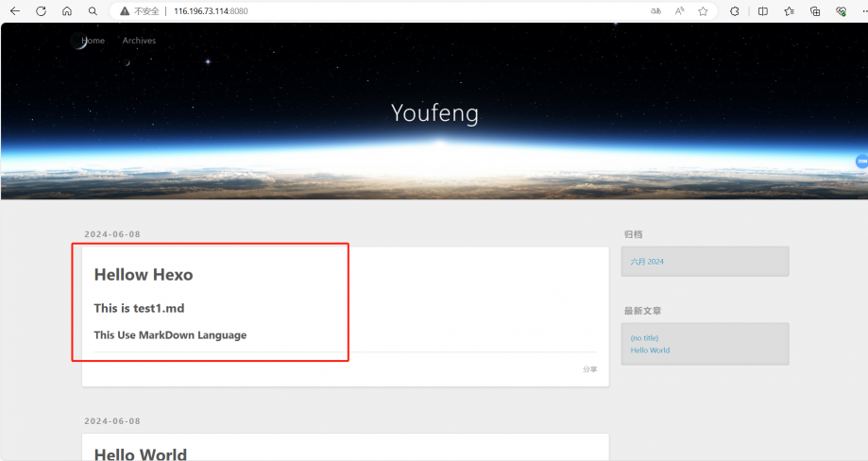868x461 pixels.
Task: Open the Home navigation menu item
Action: [x=94, y=41]
